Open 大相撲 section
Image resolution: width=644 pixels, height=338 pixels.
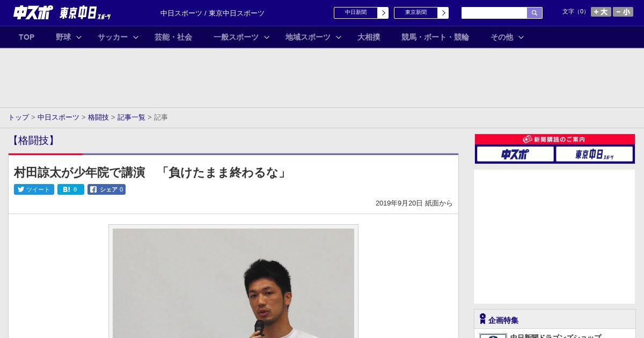pyautogui.click(x=369, y=37)
